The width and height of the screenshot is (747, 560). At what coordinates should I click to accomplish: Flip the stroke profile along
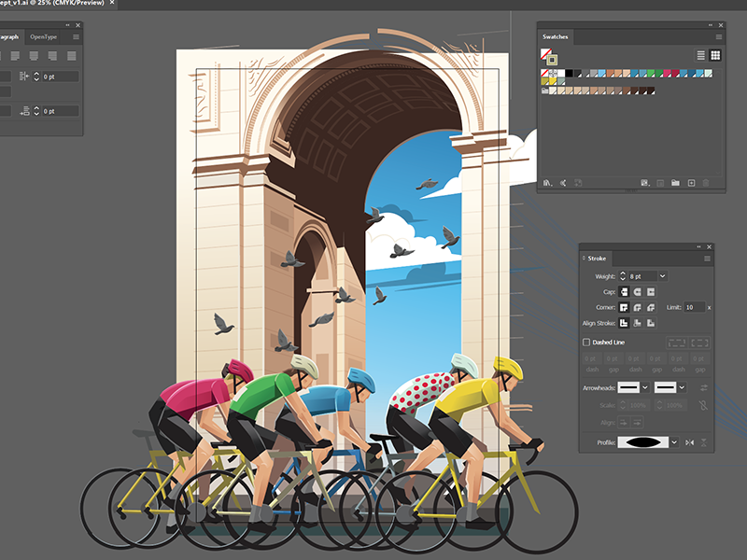690,442
